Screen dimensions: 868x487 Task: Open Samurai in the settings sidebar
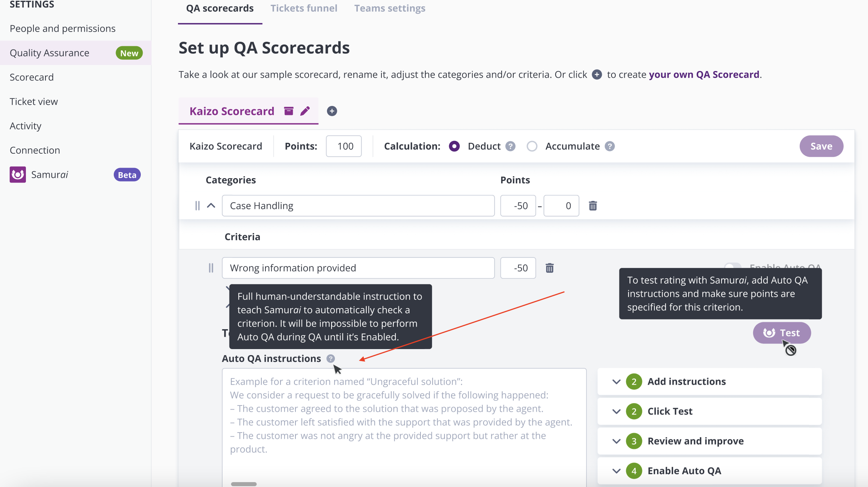point(50,175)
